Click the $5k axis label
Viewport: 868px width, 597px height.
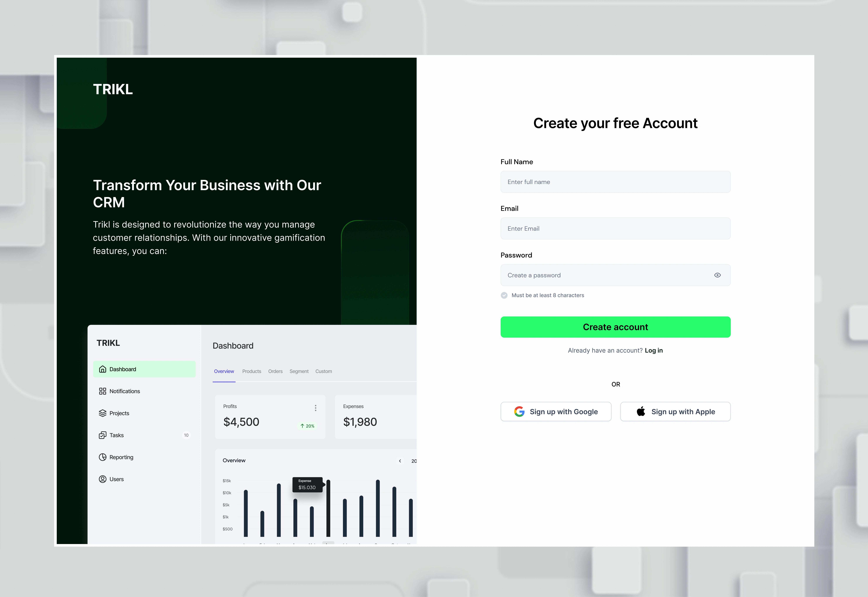[226, 505]
